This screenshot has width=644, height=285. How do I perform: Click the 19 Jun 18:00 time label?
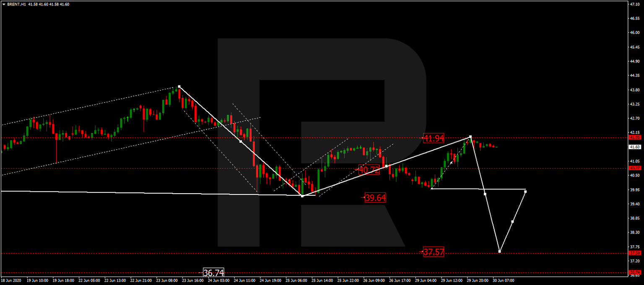(64, 280)
